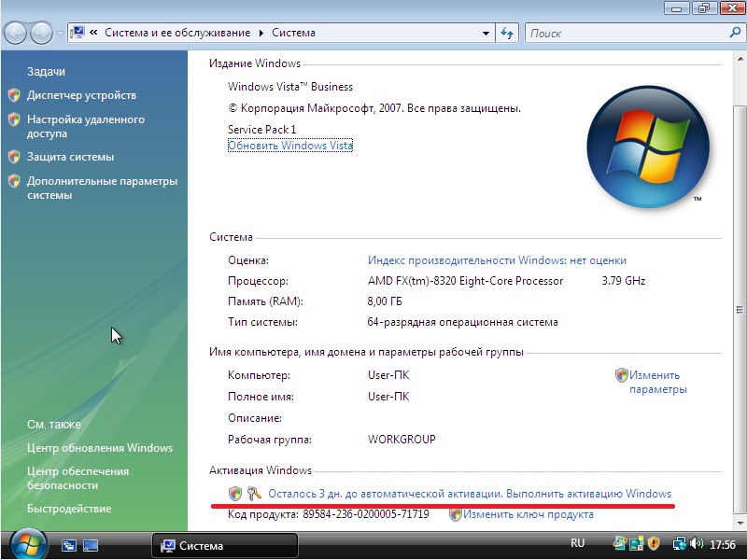
Task: Click 64-разрядная операционная система text
Action: click(x=462, y=322)
